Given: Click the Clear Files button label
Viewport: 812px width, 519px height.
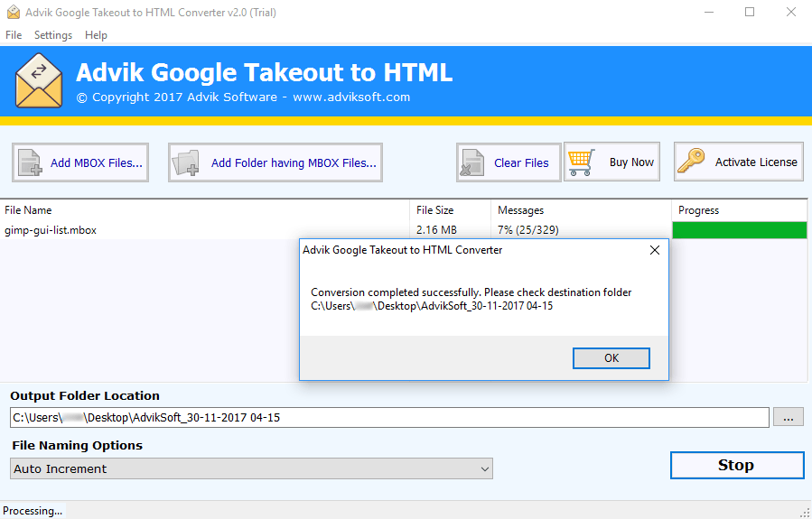Looking at the screenshot, I should pyautogui.click(x=521, y=163).
